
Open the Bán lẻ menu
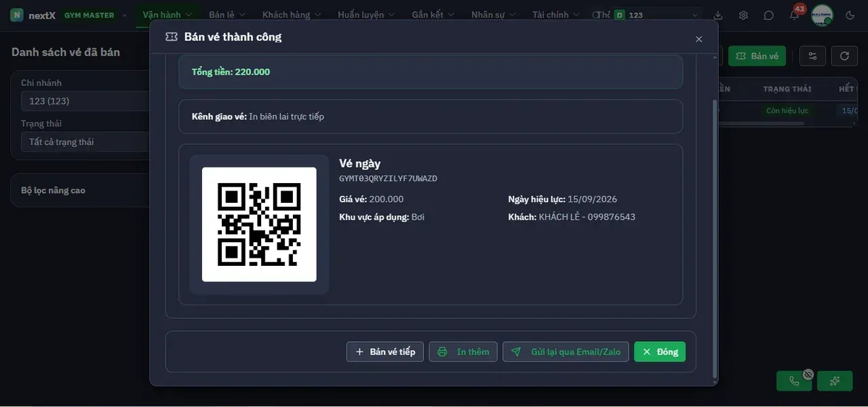coord(227,15)
